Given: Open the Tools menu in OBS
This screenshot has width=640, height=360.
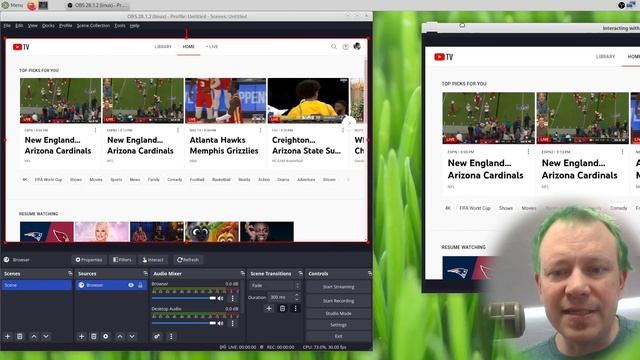Looking at the screenshot, I should [120, 25].
